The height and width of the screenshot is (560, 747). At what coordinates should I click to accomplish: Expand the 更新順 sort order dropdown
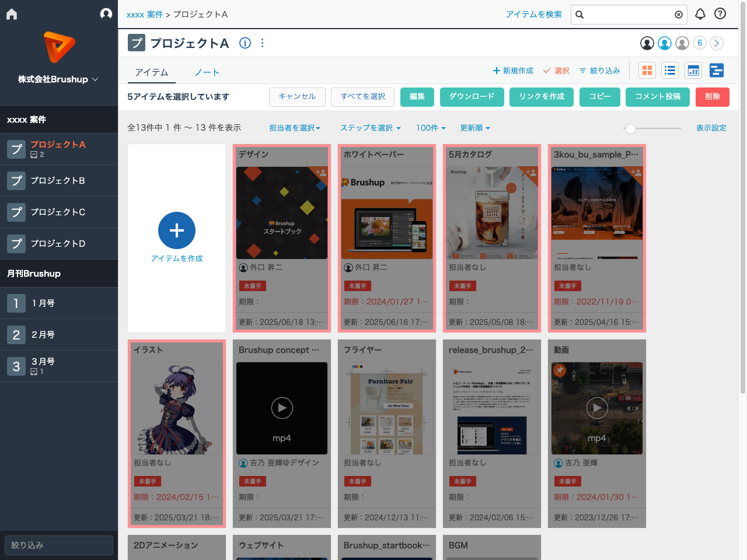click(x=474, y=128)
